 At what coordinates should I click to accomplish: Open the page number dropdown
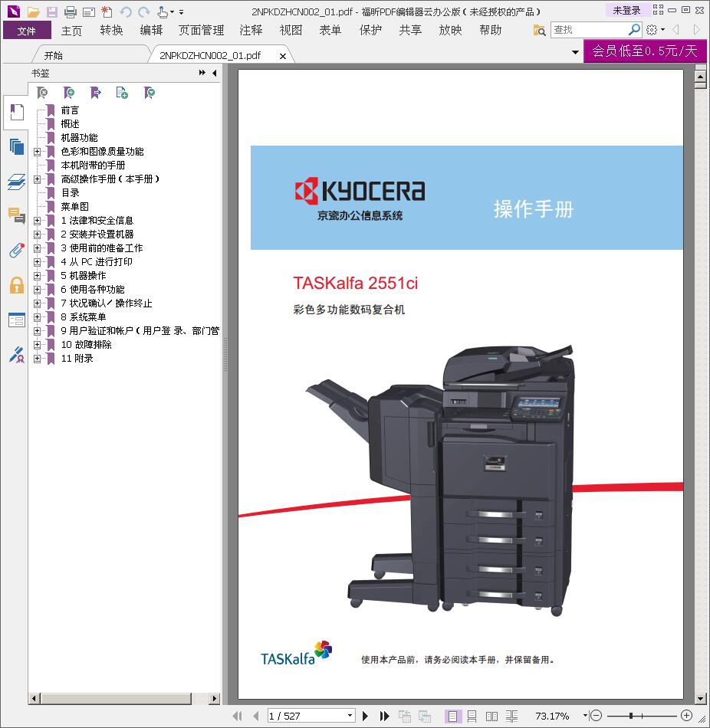tap(350, 716)
